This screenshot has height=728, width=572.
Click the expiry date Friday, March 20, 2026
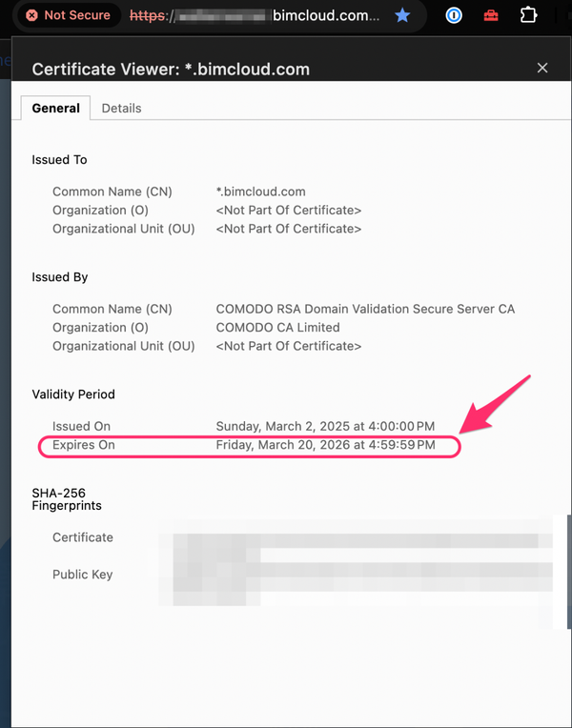coord(326,445)
